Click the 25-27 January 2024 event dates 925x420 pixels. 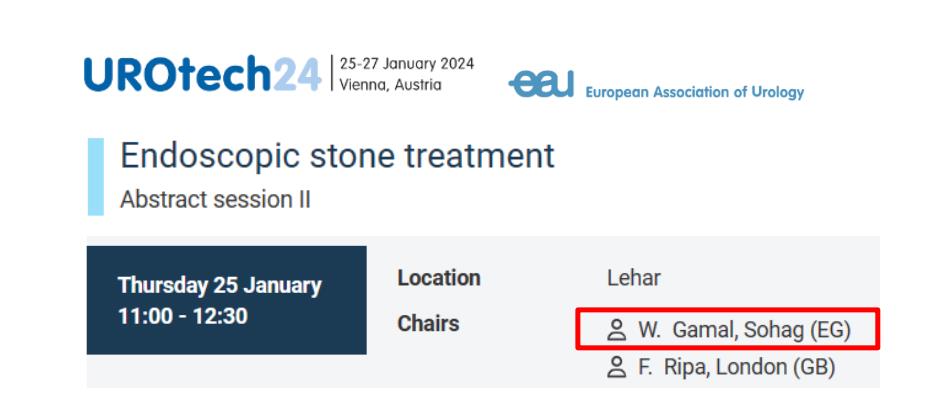coord(407,64)
